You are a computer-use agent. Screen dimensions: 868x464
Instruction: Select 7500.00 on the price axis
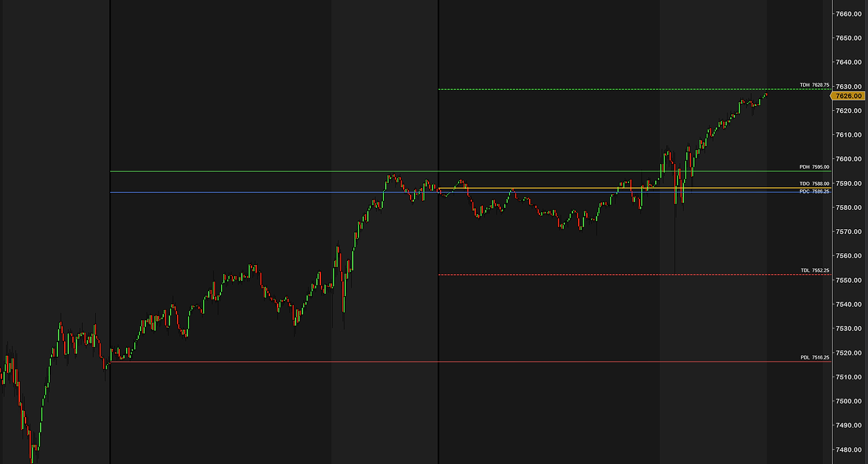click(x=849, y=401)
